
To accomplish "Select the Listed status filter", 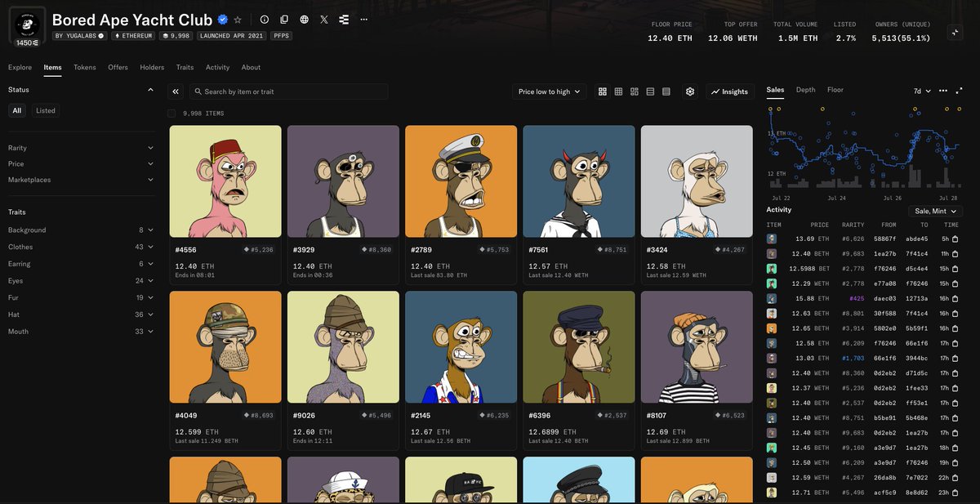I will 46,110.
